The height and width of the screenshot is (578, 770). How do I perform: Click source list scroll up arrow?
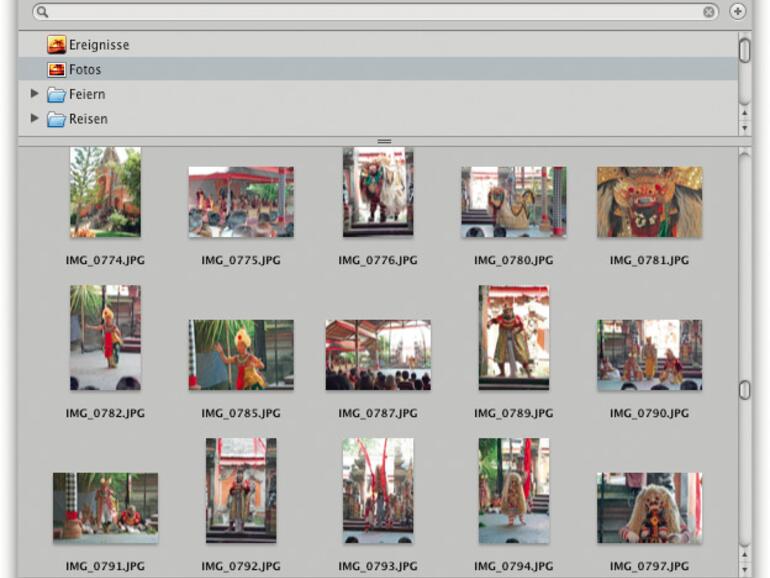pyautogui.click(x=744, y=113)
